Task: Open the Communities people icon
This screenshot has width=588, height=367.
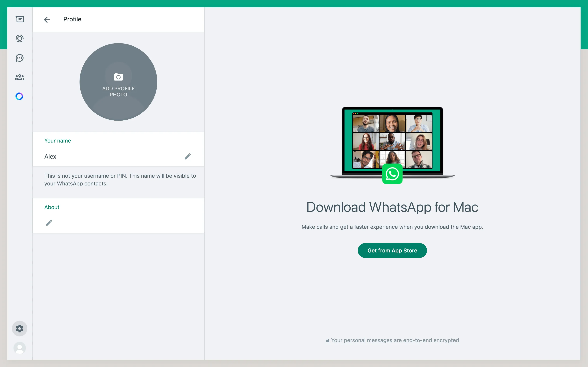Action: pos(20,77)
